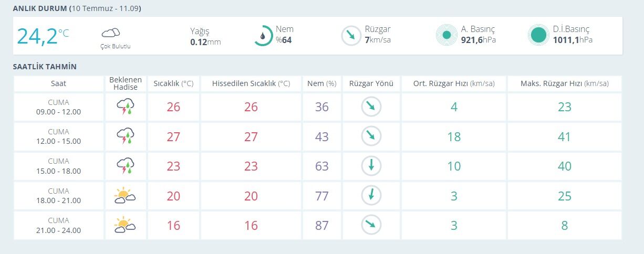Click thunderstorm icon for 12.00 - 15.00

[x=126, y=136]
